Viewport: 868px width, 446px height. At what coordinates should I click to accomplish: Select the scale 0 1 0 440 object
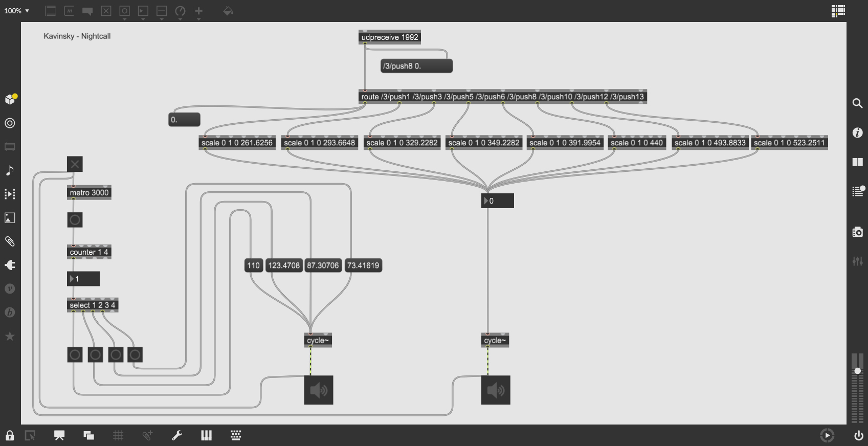pyautogui.click(x=636, y=143)
